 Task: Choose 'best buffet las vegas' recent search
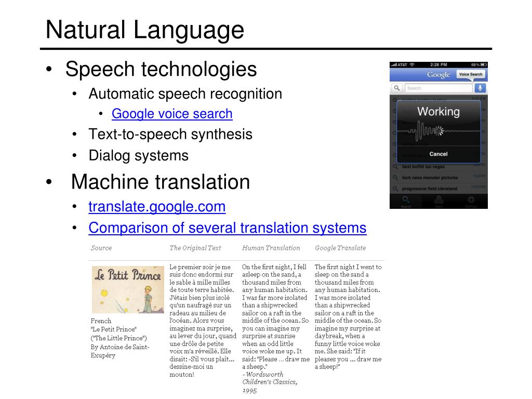(423, 167)
